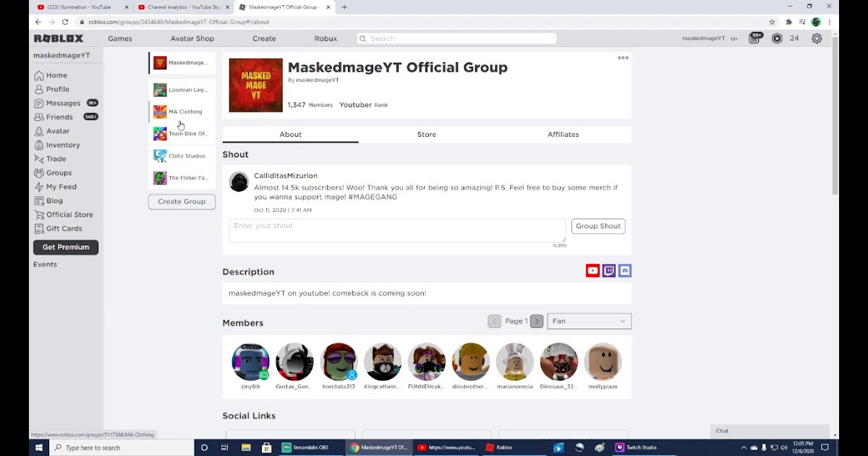This screenshot has width=868, height=456.
Task: Open Home in the sidebar
Action: [x=51, y=75]
